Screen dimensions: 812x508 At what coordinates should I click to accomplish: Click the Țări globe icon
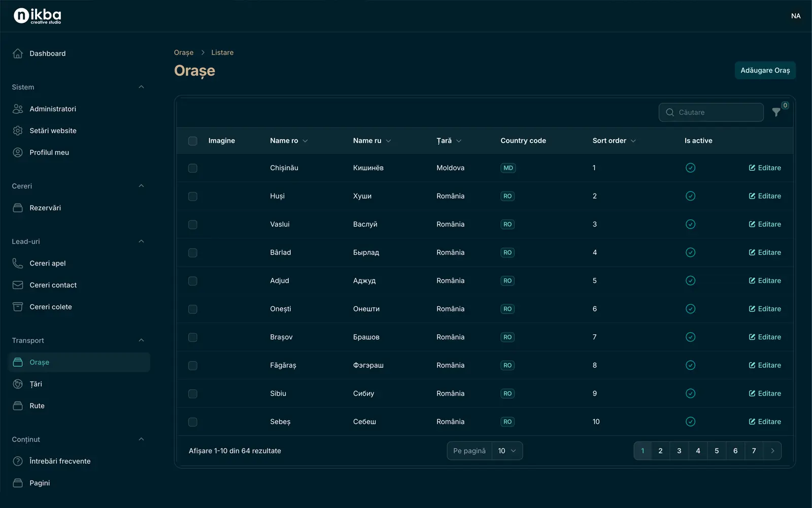coord(18,384)
